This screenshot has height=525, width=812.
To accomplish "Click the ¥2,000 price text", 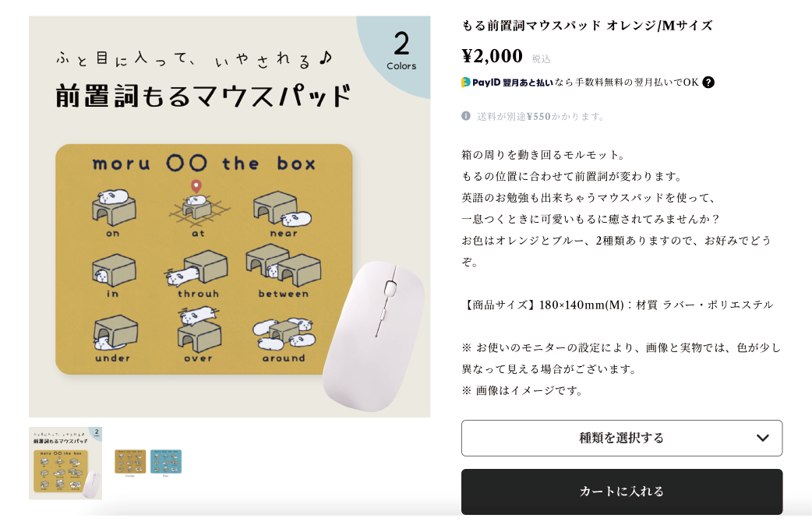I will pos(492,56).
